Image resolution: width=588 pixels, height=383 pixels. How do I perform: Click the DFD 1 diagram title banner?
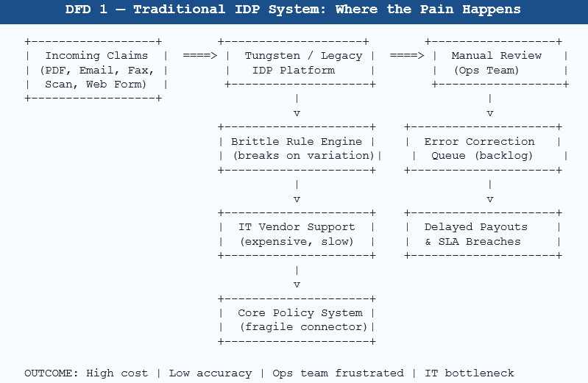pyautogui.click(x=294, y=10)
